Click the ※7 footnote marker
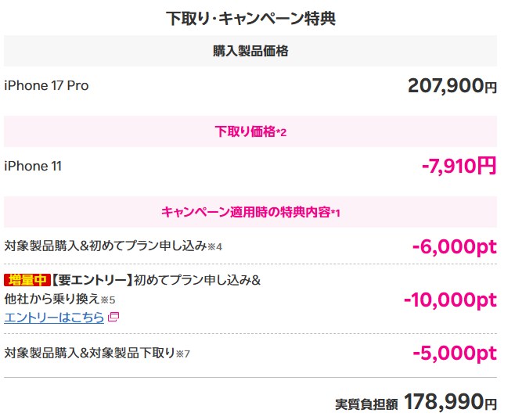The width and height of the screenshot is (515, 420). (182, 354)
